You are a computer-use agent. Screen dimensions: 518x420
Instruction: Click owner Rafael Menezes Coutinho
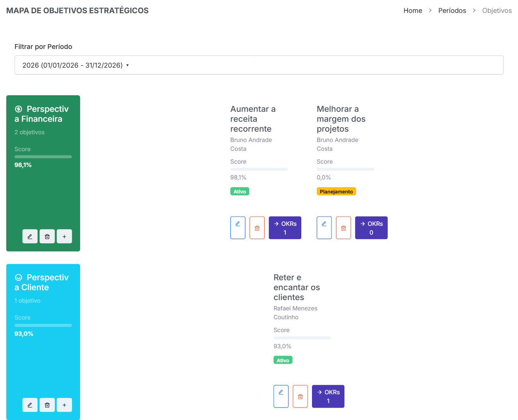295,313
